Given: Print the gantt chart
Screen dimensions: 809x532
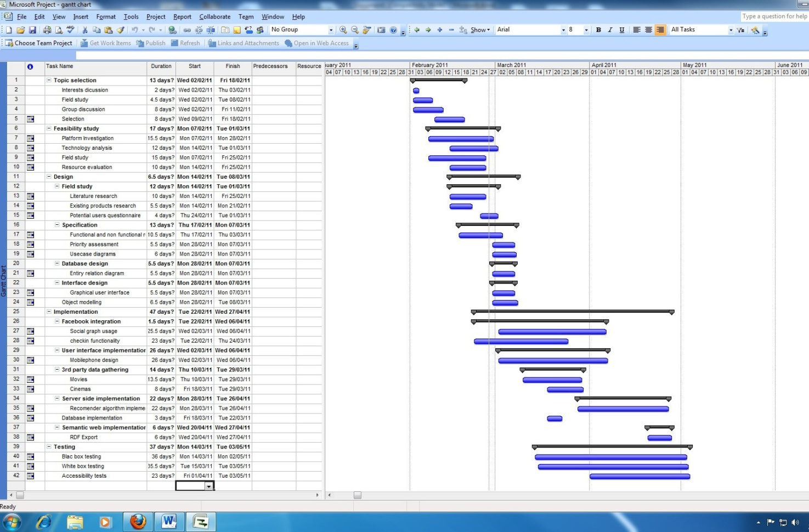Looking at the screenshot, I should tap(47, 30).
